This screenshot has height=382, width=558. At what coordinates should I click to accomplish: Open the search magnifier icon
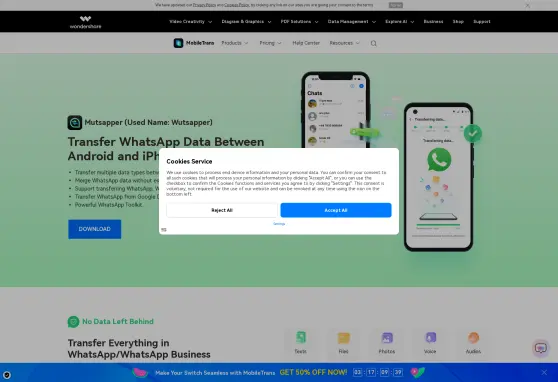pos(373,43)
